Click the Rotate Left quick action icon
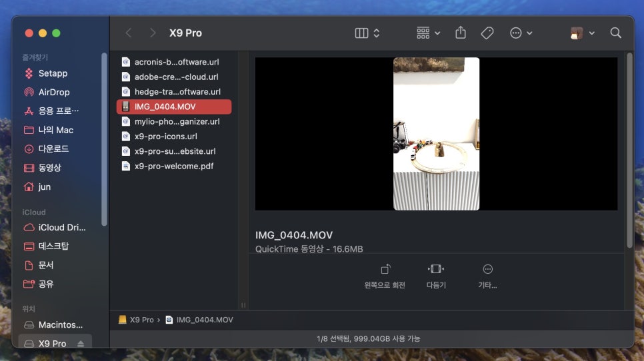 point(385,269)
